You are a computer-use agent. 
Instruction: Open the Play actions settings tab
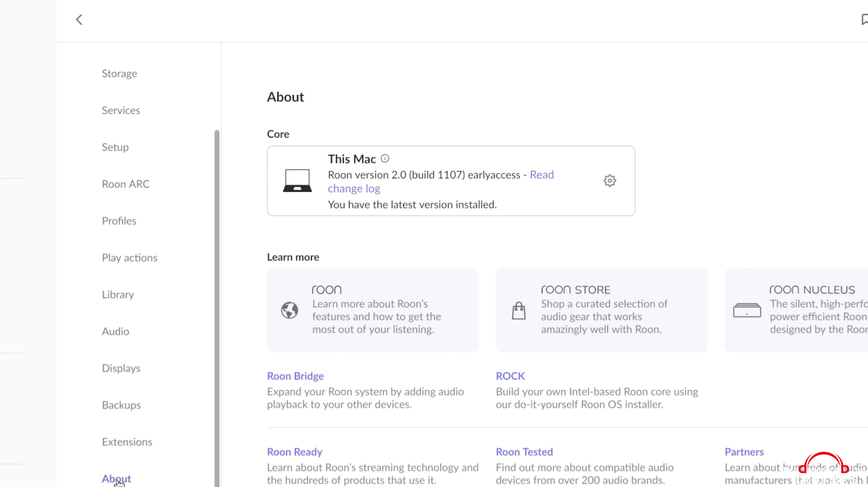[130, 258]
